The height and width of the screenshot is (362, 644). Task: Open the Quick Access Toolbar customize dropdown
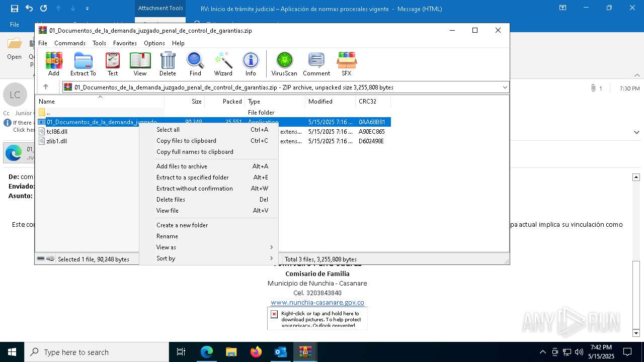[88, 9]
